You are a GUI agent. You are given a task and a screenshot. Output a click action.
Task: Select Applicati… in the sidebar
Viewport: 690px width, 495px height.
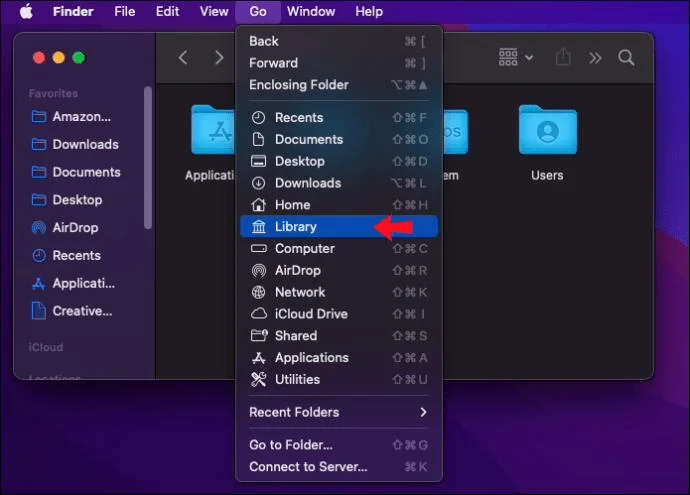point(73,283)
